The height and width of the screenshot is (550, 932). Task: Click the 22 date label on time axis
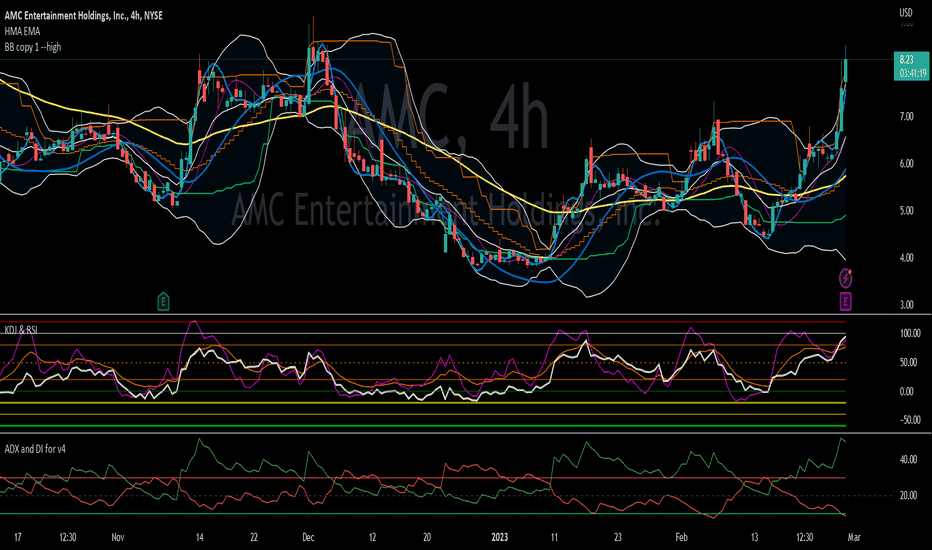[x=254, y=538]
